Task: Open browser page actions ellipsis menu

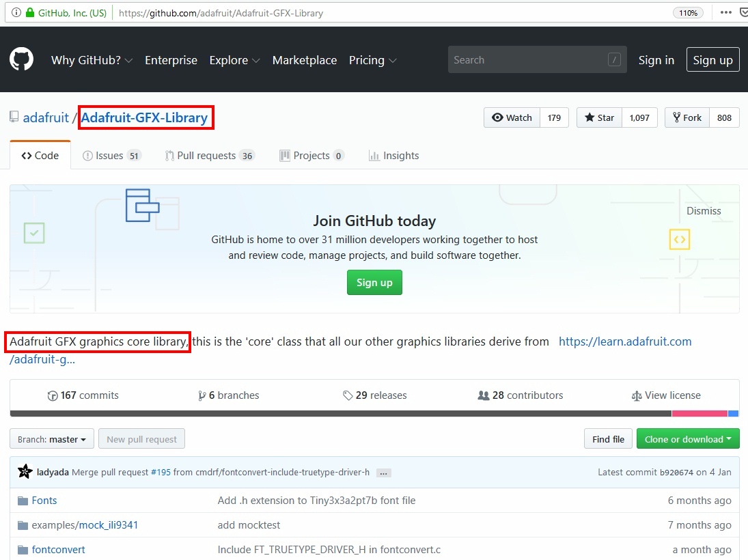Action: [726, 12]
